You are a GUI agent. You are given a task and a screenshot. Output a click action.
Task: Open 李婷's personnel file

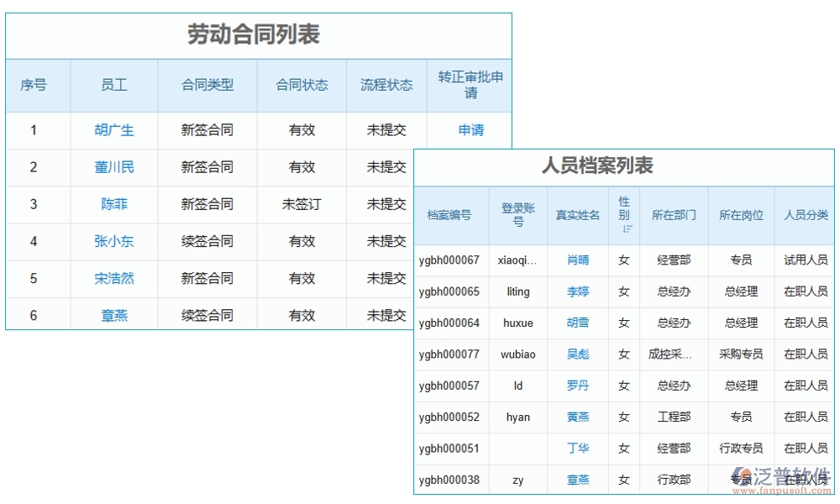click(x=577, y=291)
